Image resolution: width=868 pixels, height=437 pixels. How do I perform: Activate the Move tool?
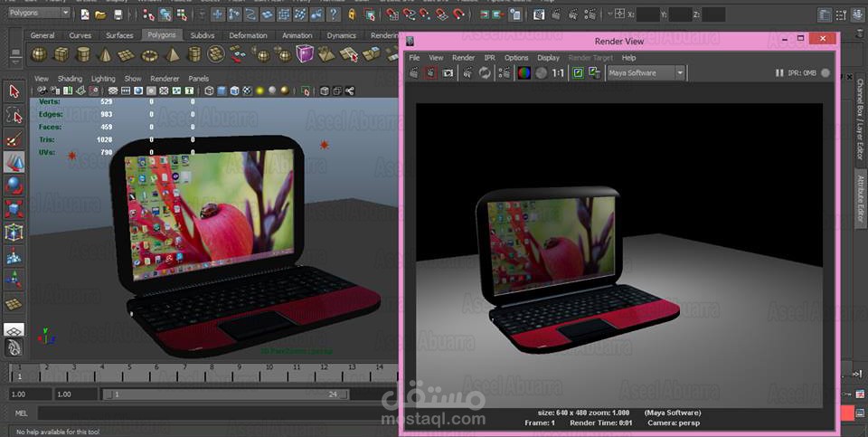tap(14, 162)
